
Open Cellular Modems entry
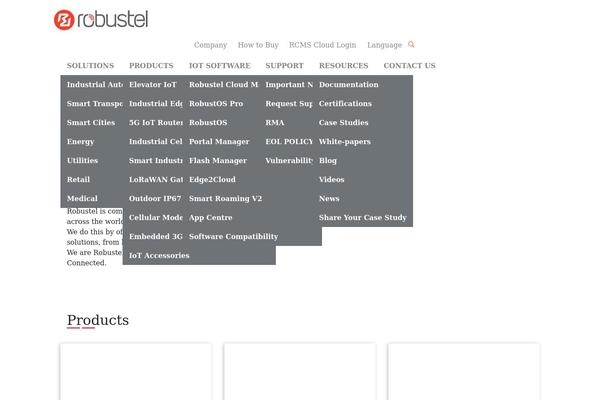[x=156, y=217]
